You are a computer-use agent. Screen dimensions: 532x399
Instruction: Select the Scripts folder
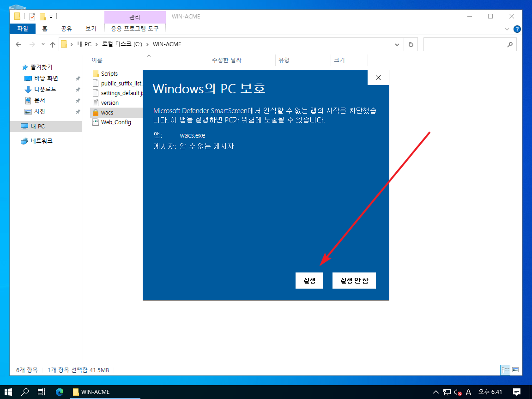pos(105,73)
